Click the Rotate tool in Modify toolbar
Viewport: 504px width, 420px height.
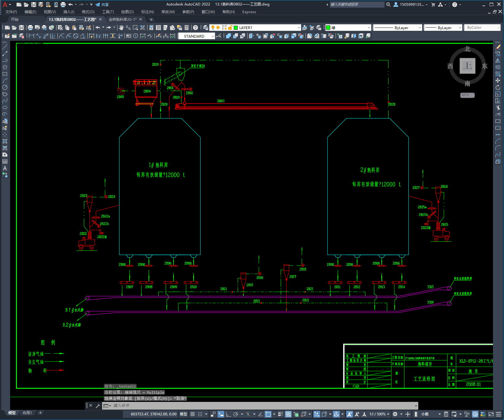498,87
